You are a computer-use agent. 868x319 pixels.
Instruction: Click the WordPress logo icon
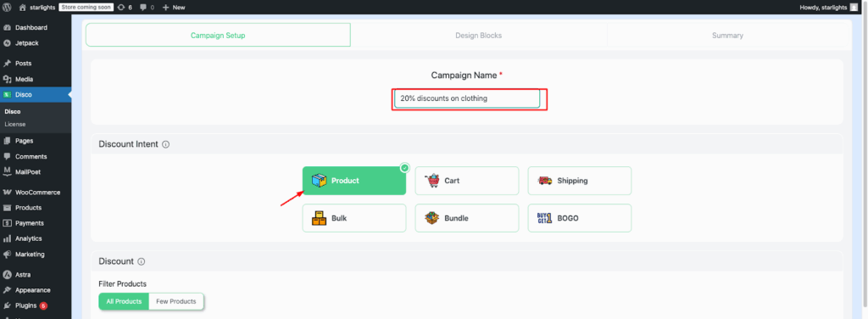click(7, 7)
